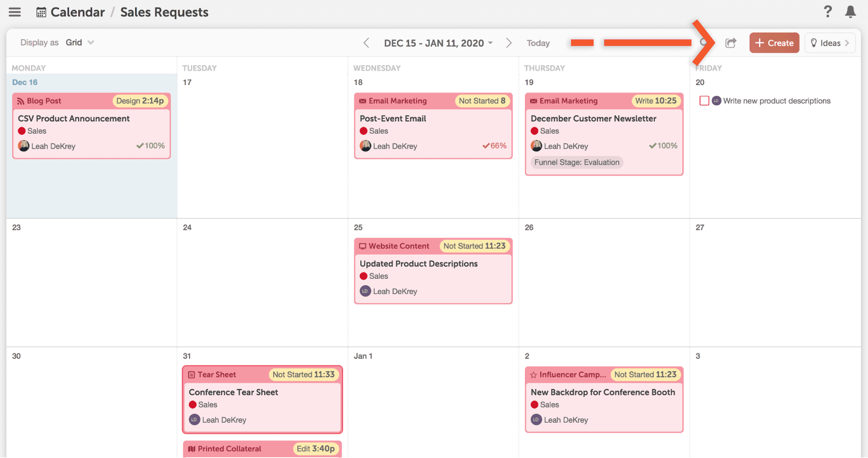This screenshot has width=868, height=458.
Task: Click the red Sales color dot on Conference Tear Sheet
Action: tap(193, 405)
